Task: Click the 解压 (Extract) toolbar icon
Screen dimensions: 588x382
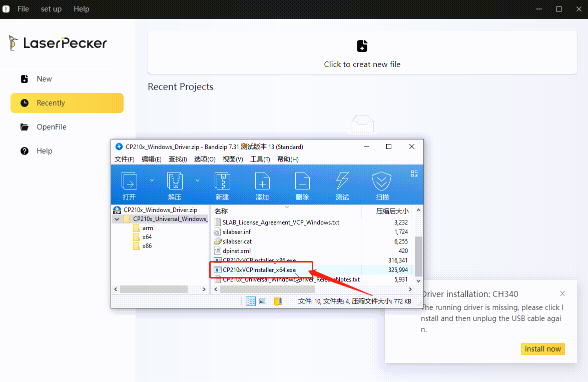Action: 175,181
